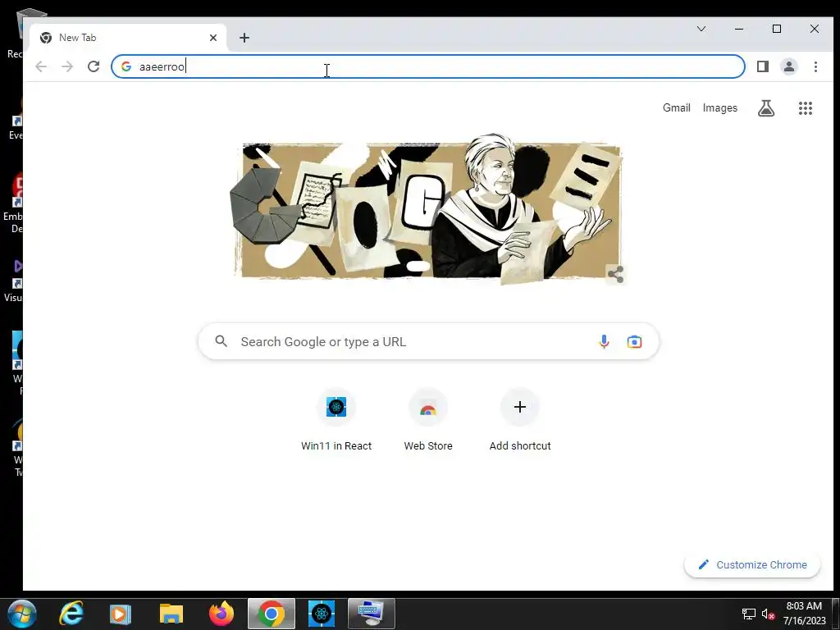
Task: Search by image with camera icon
Action: tap(634, 341)
